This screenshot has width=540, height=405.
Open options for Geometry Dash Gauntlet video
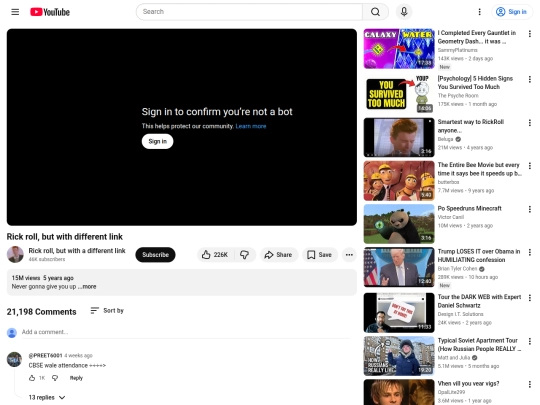pos(530,34)
